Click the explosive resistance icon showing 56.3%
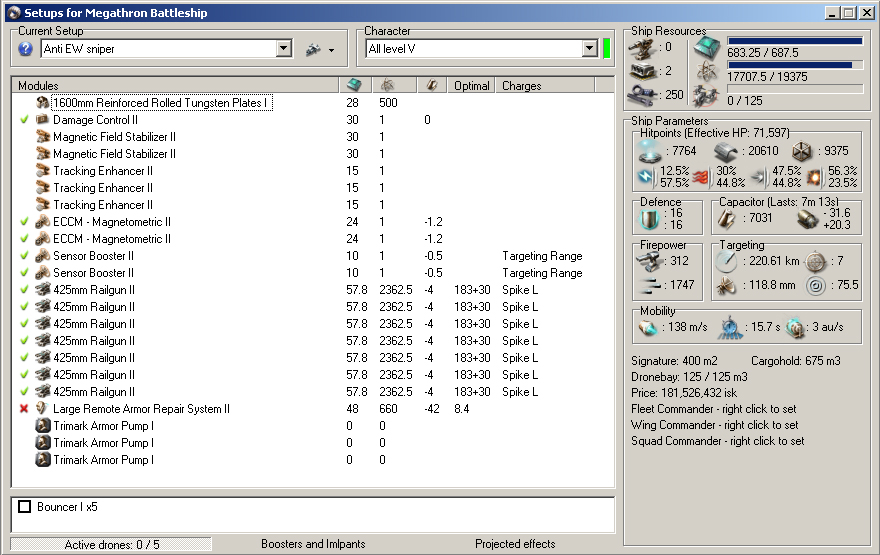The image size is (880, 555). coord(814,177)
